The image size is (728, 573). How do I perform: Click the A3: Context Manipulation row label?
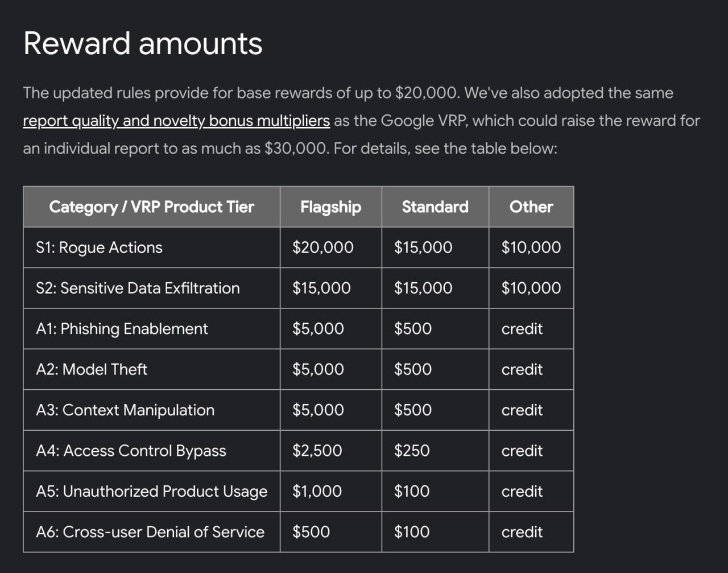tap(125, 410)
